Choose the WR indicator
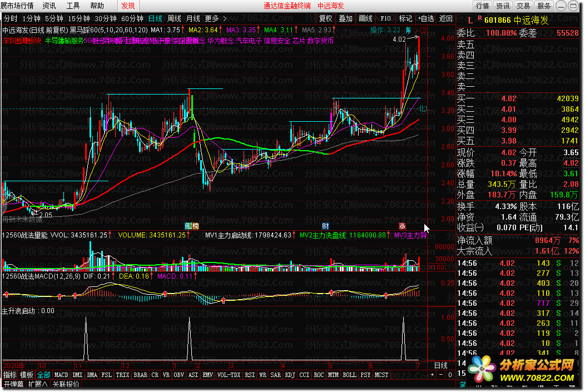 tap(263, 375)
